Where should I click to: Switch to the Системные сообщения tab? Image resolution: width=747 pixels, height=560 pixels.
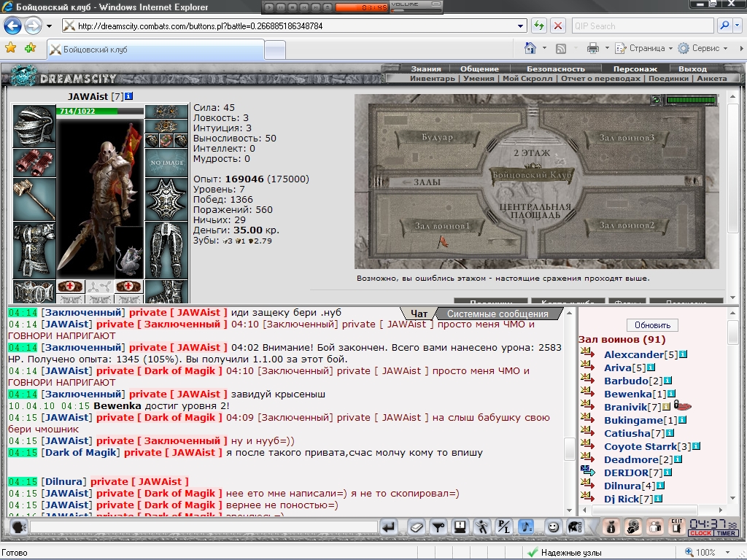[x=498, y=314]
